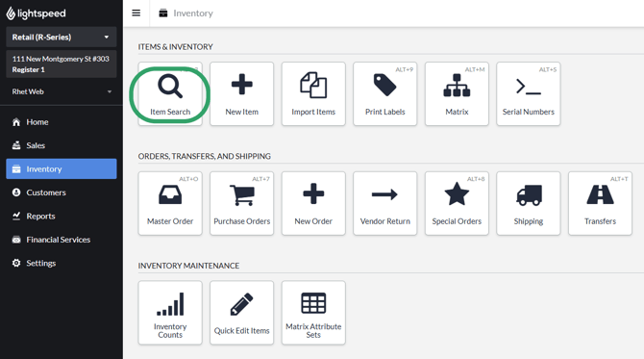Viewport: 644px width, 359px height.
Task: Open Serial Numbers tile
Action: [529, 93]
